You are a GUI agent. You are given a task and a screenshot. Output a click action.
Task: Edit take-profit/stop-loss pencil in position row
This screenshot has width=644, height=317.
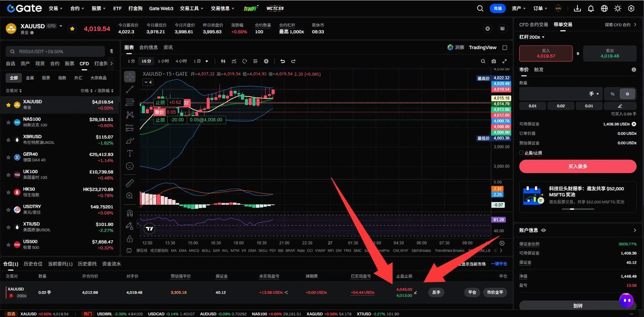(416, 292)
